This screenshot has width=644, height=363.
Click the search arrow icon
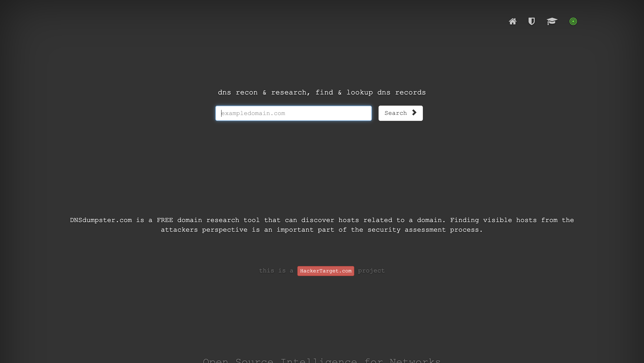(x=414, y=112)
